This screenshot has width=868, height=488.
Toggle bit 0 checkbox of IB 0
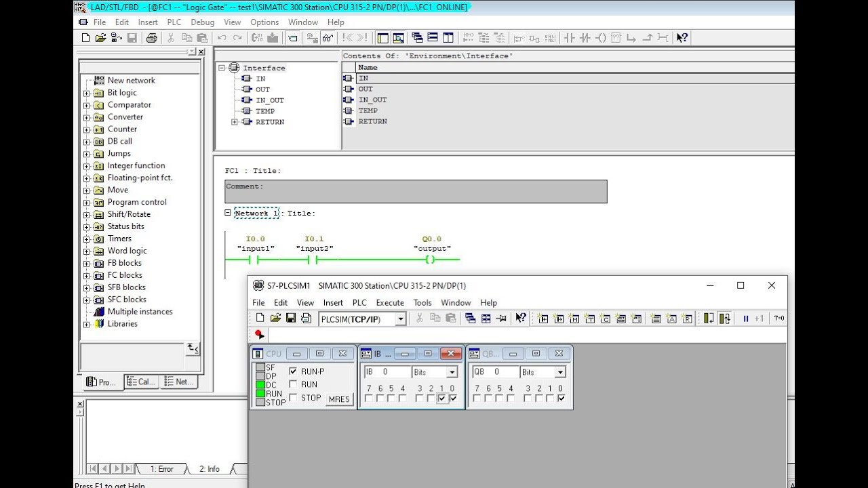pos(453,399)
